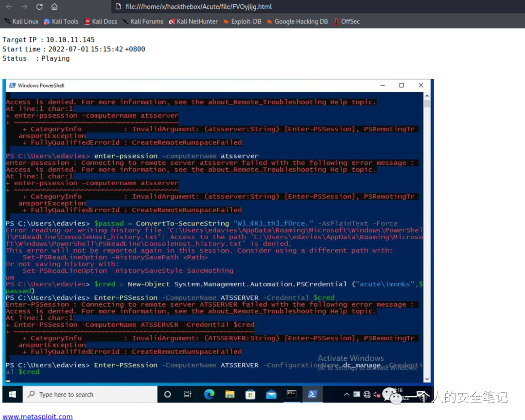525x420 pixels.
Task: Open OffSec bookmark
Action: point(347,21)
